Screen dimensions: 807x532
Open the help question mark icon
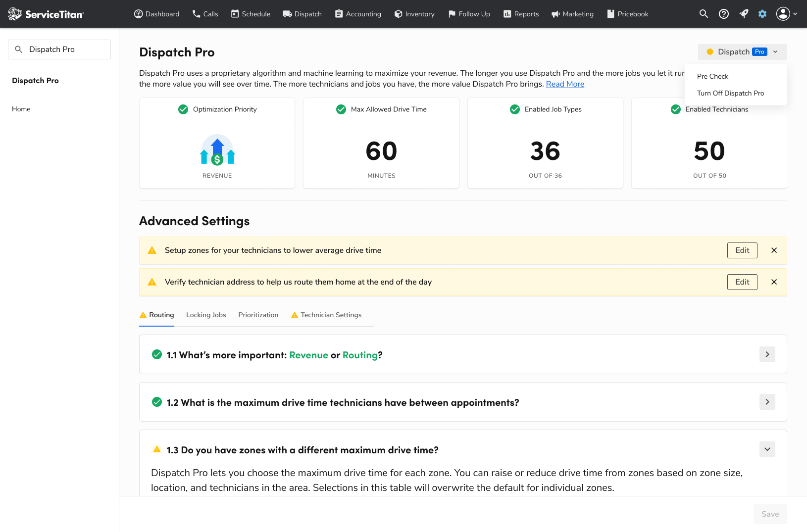tap(724, 14)
